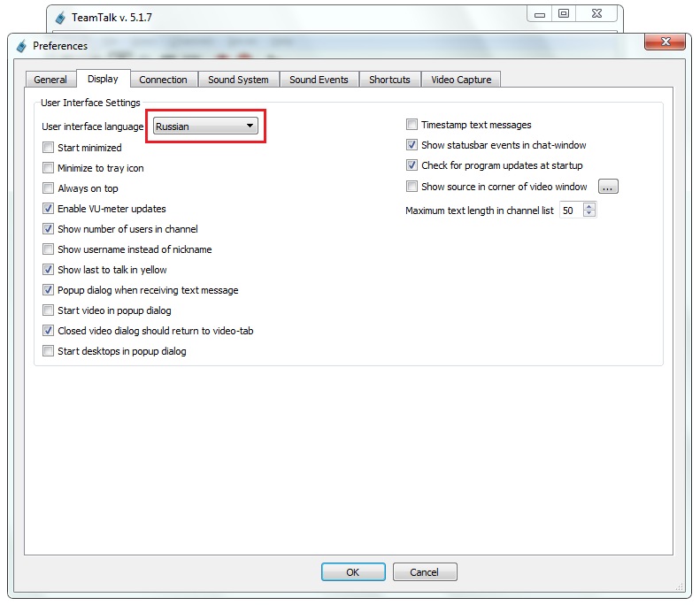Image resolution: width=700 pixels, height=605 pixels.
Task: Enable the Start minimized checkbox
Action: pyautogui.click(x=49, y=148)
